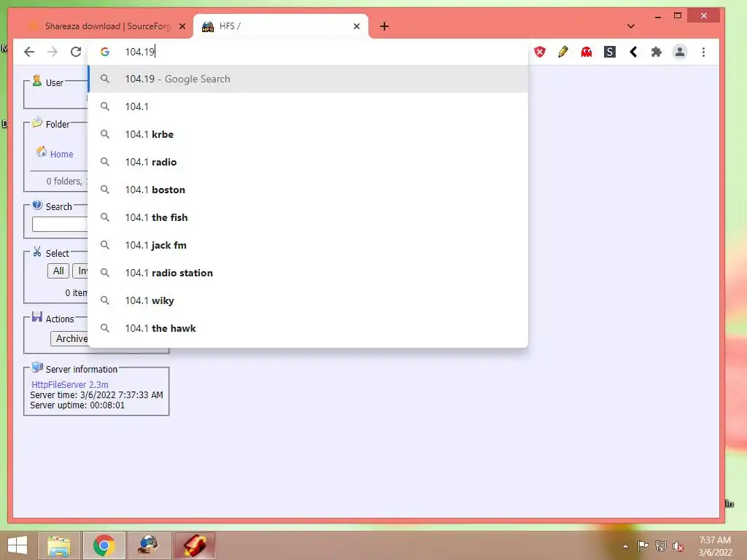Open the HttpFileServer 2.3m link

[x=70, y=384]
